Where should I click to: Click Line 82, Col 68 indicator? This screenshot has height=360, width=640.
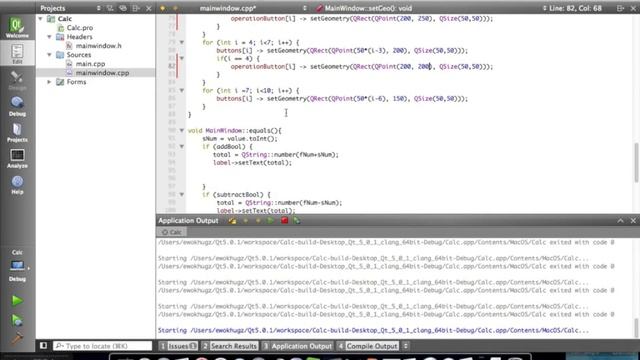tap(575, 8)
